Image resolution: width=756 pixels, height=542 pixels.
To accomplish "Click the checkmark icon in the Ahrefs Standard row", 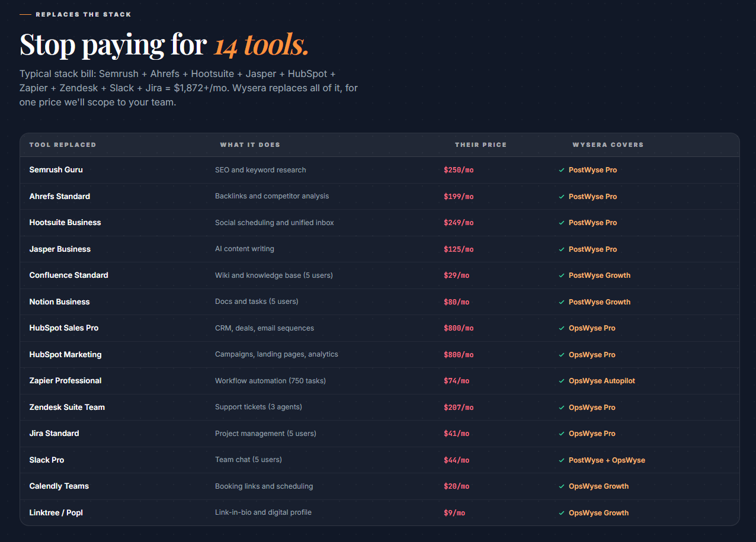I will tap(562, 197).
